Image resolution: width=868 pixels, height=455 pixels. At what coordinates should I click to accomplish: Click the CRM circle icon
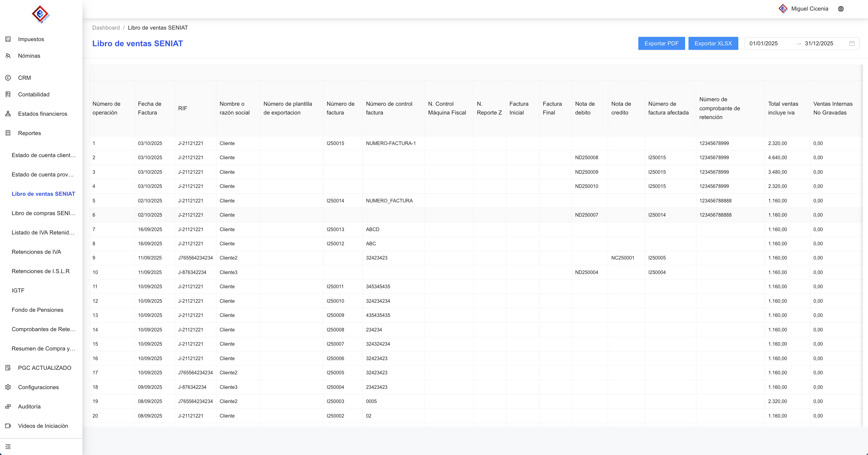pos(8,78)
